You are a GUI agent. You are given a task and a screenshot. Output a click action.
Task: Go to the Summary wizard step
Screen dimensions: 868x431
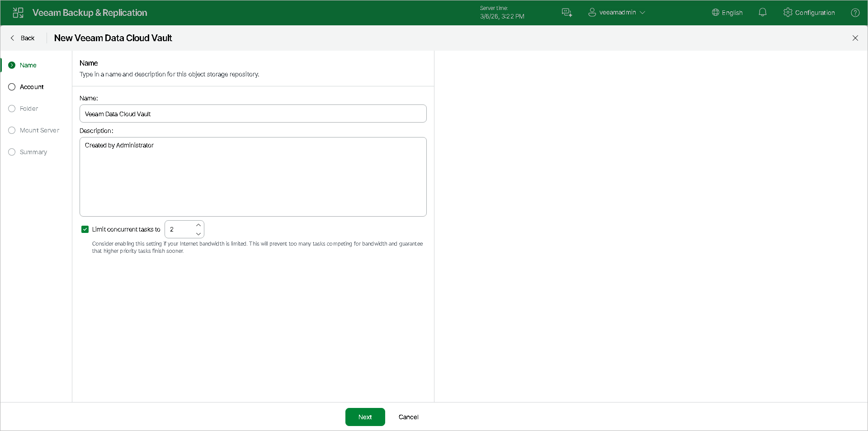33,152
